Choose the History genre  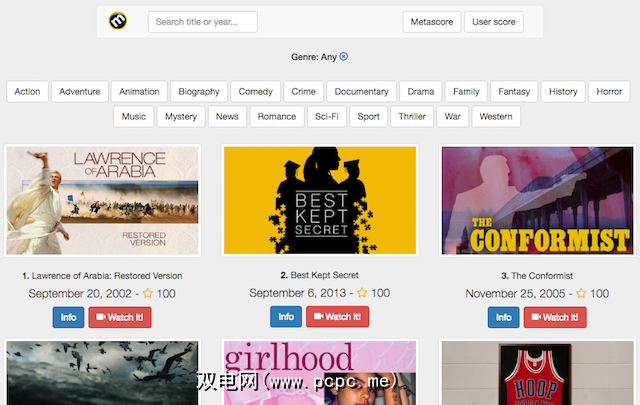click(563, 91)
